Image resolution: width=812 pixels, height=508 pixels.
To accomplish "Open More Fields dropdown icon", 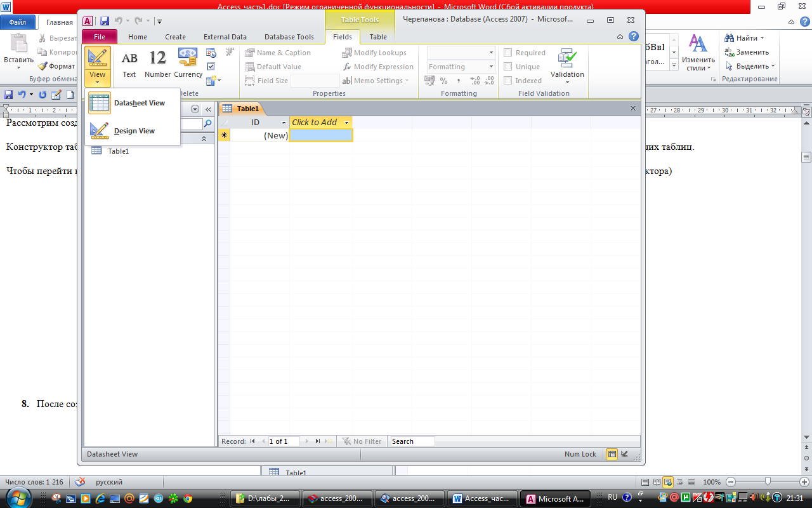I will click(x=214, y=81).
